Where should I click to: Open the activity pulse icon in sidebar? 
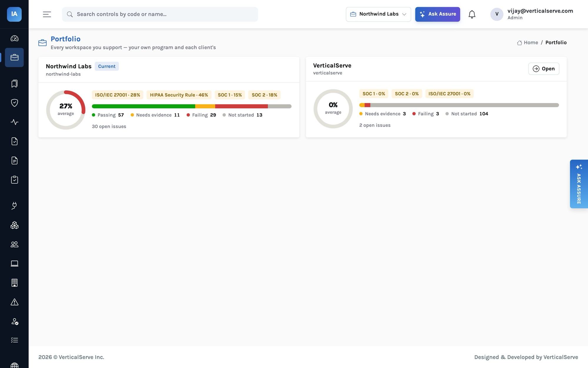tap(14, 122)
